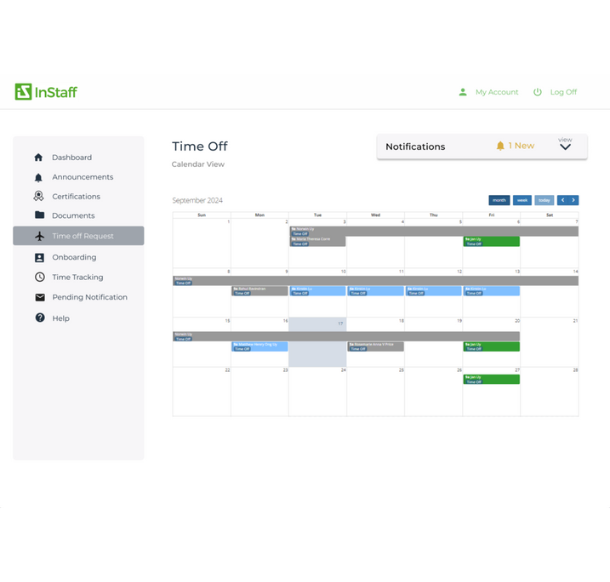Click the Documents folder icon

39,215
